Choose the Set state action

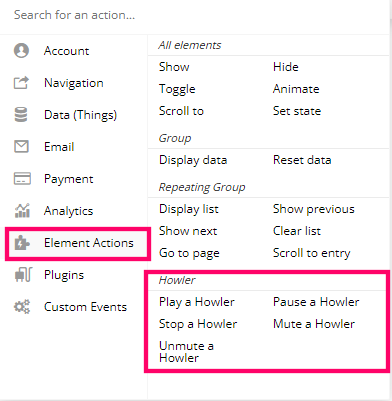297,111
